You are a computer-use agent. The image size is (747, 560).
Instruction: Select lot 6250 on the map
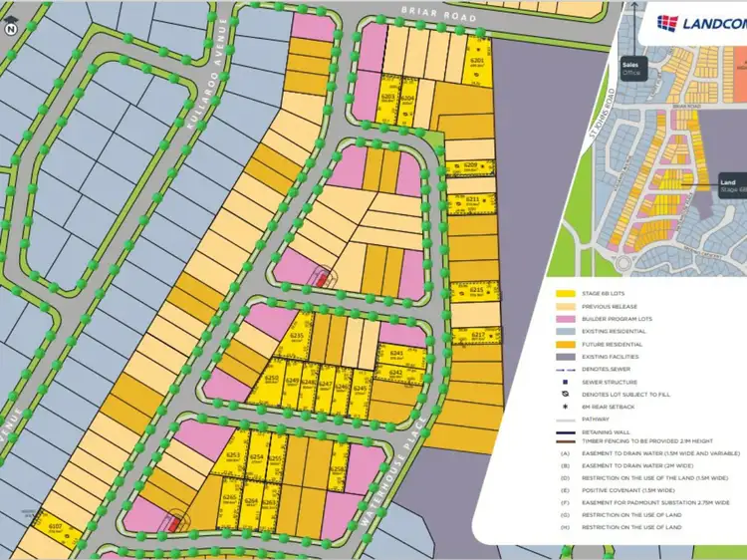tap(272, 383)
